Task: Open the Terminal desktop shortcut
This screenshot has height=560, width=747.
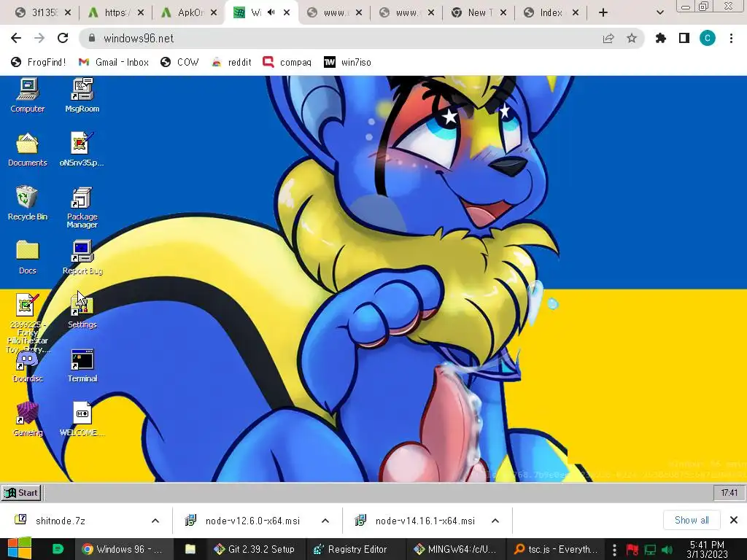Action: [x=82, y=365]
